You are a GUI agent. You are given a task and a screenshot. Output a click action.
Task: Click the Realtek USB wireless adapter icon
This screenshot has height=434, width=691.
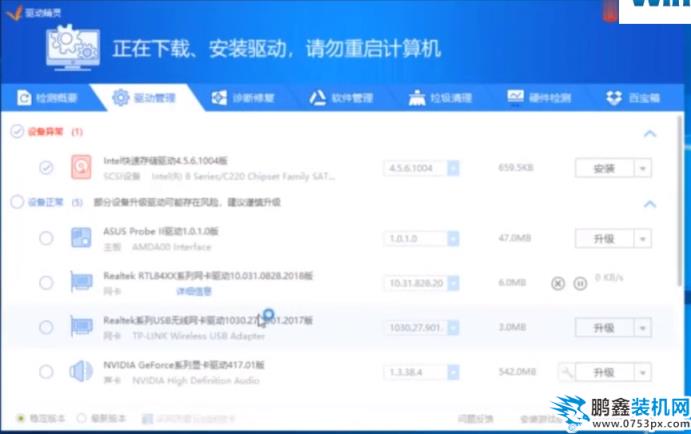click(82, 327)
